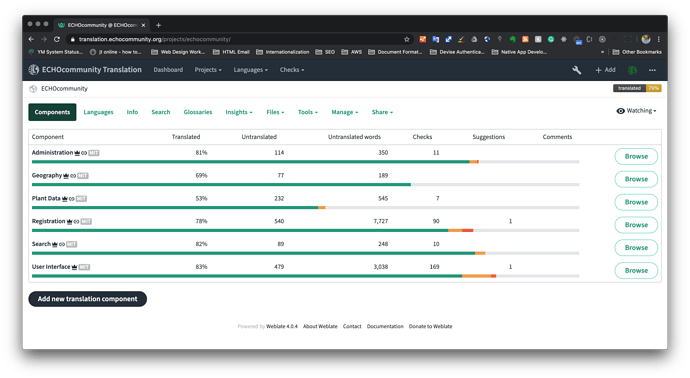
Task: Bookmark this page with the star icon
Action: point(407,39)
